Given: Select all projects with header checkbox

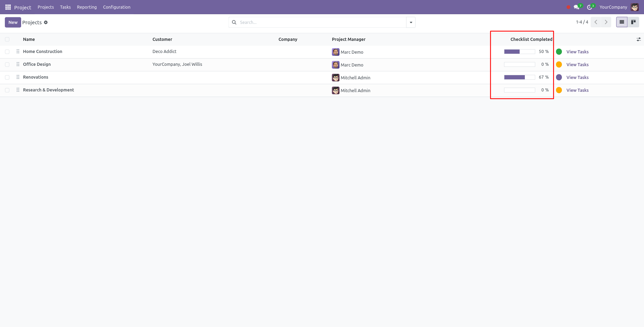Looking at the screenshot, I should (x=7, y=39).
